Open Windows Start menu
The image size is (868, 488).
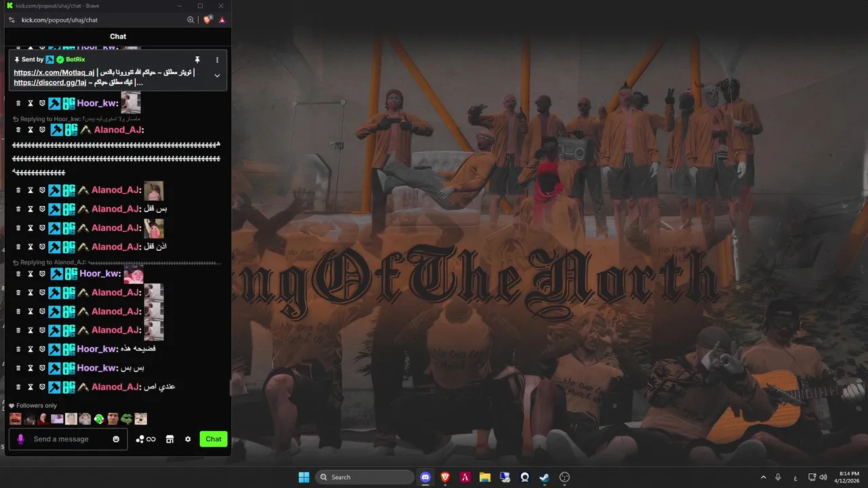(x=304, y=477)
